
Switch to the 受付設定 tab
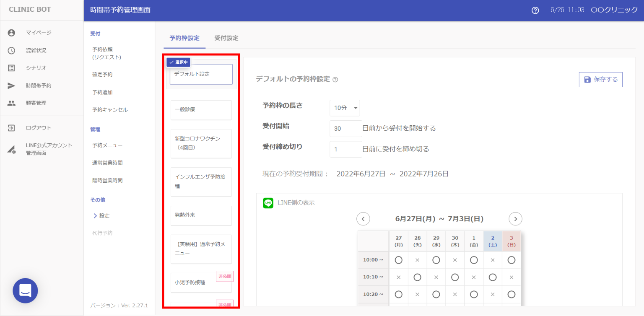226,38
